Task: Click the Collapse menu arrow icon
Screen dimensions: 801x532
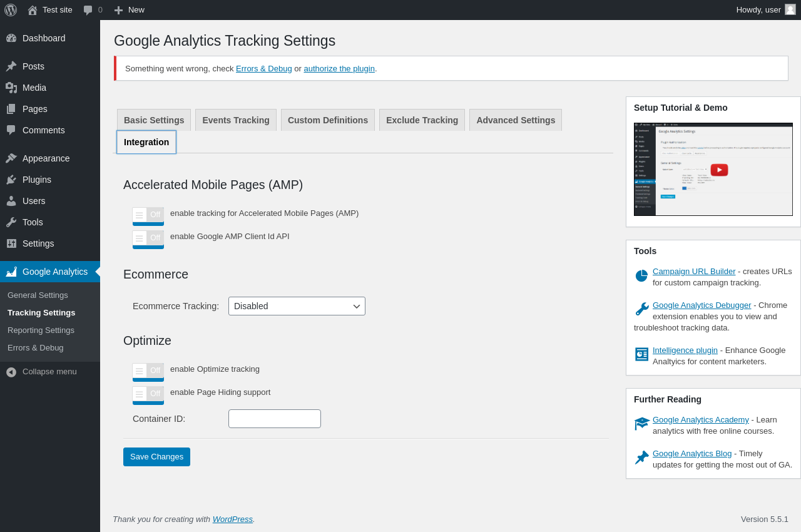Action: (11, 372)
